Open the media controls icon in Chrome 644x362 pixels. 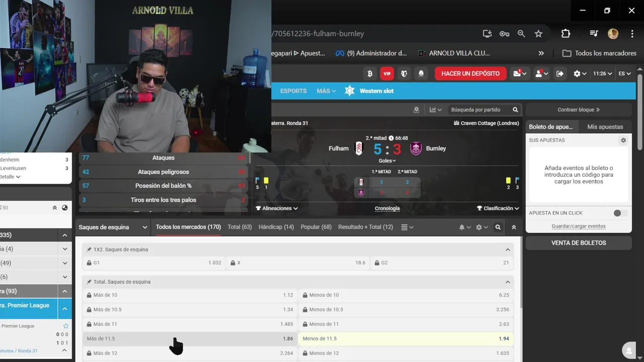pyautogui.click(x=594, y=34)
